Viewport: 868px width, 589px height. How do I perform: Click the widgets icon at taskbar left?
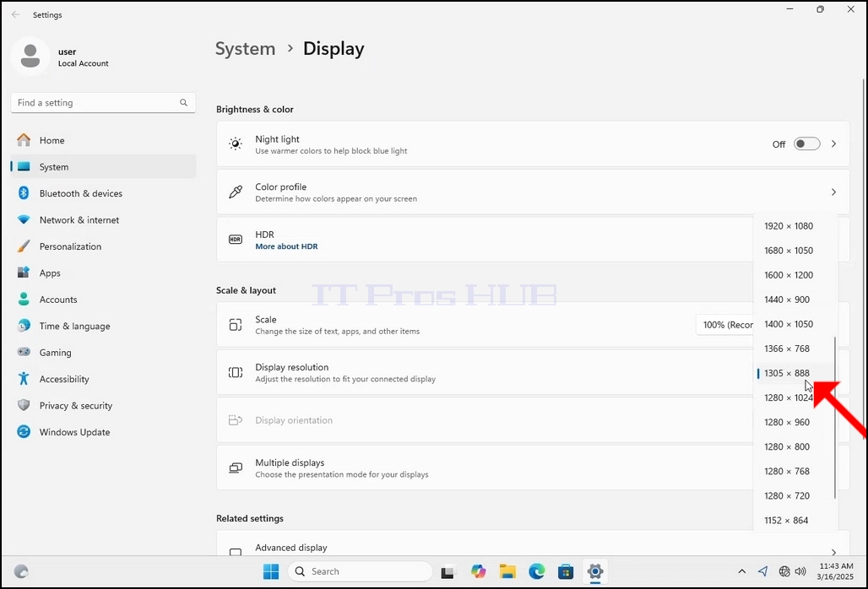[21, 571]
